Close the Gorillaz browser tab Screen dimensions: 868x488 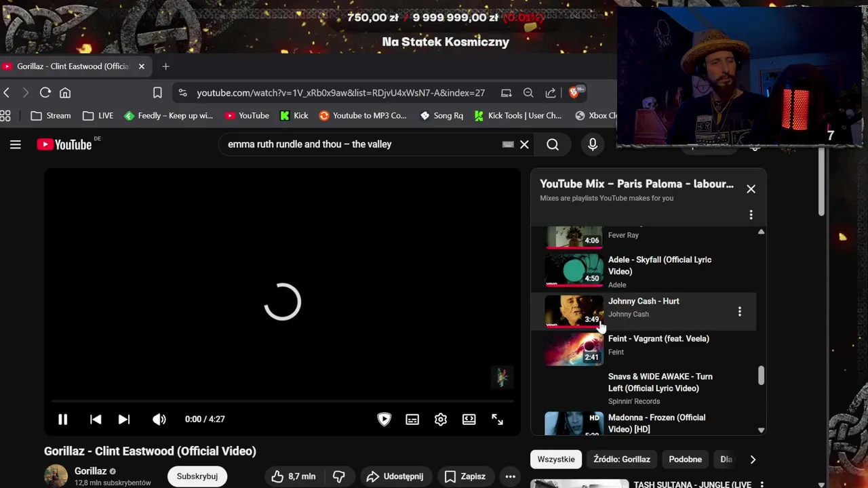click(x=141, y=66)
